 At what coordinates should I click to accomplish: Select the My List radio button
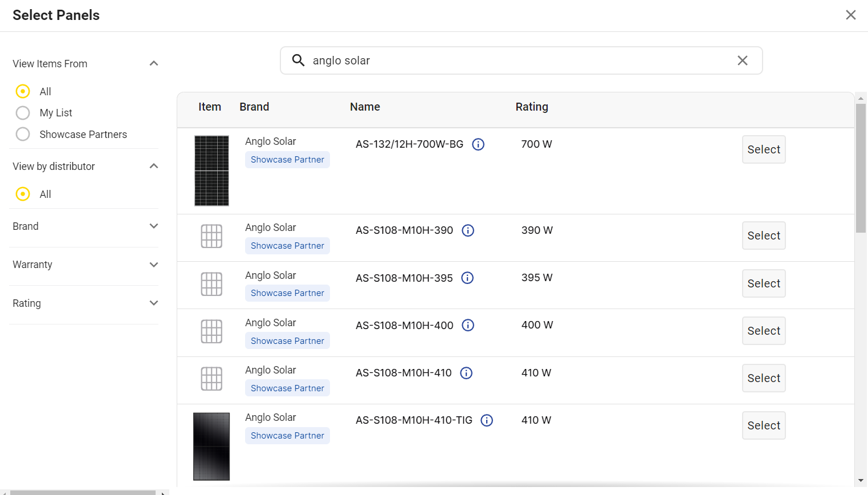click(x=23, y=112)
